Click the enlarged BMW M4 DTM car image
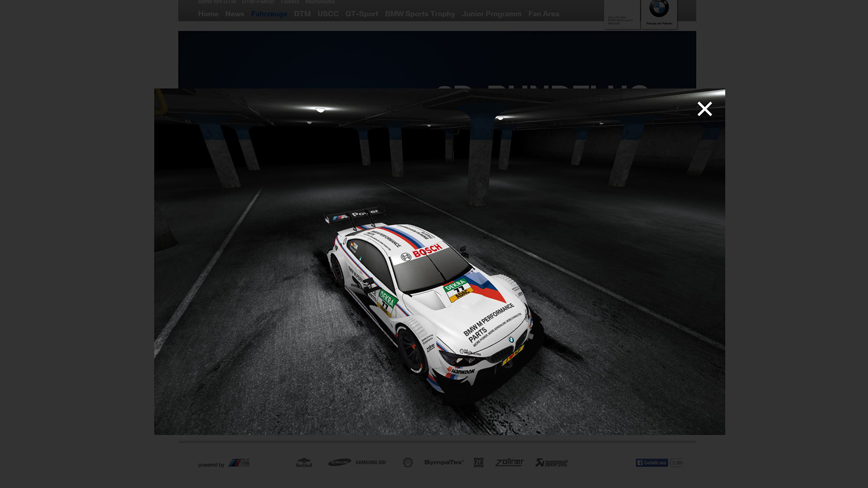This screenshot has height=488, width=868. pyautogui.click(x=439, y=261)
